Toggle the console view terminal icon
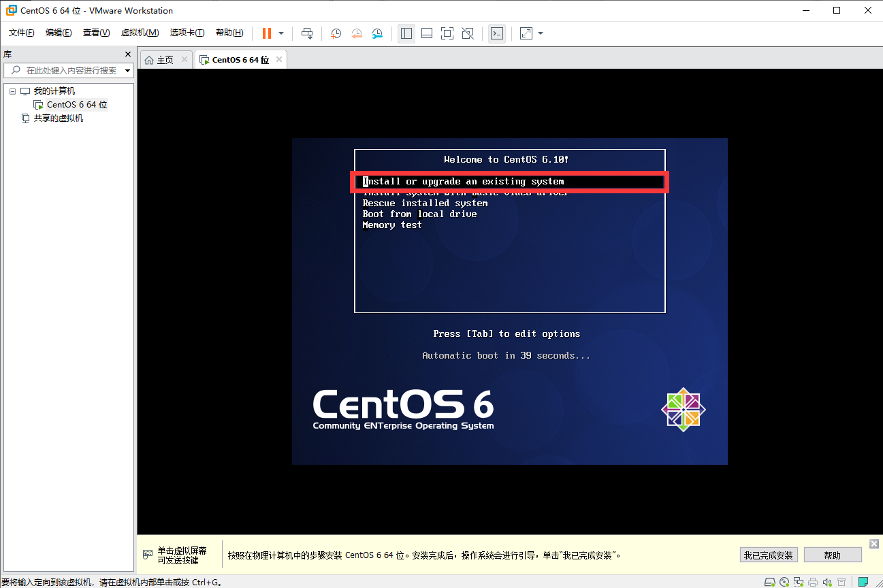This screenshot has height=588, width=883. pyautogui.click(x=497, y=33)
